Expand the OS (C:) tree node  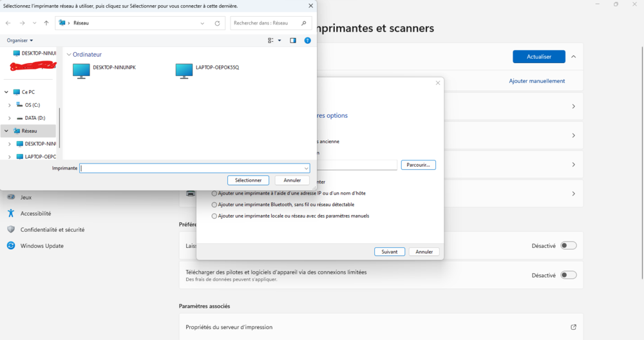tap(10, 105)
